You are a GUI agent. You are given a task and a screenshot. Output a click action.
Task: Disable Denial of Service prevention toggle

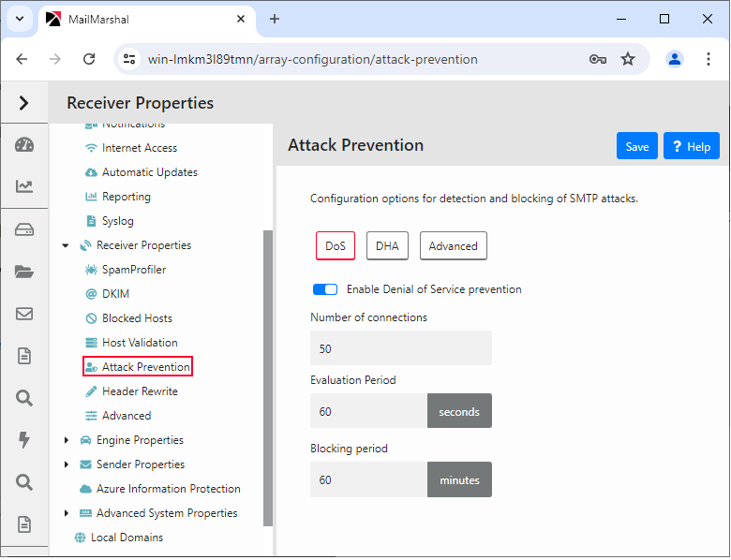coord(324,289)
